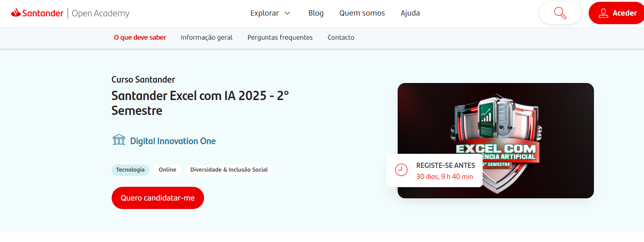This screenshot has height=242, width=644.
Task: Open the Contacto tab
Action: point(341,37)
